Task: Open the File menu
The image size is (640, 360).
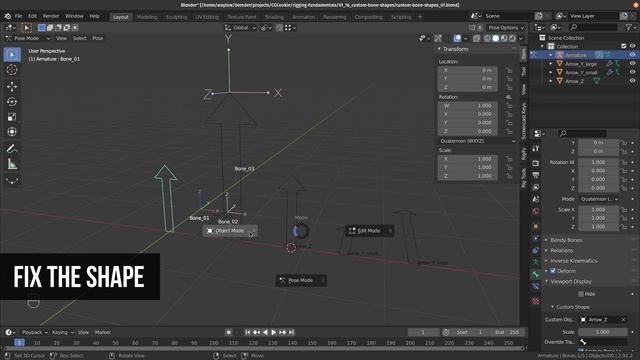Action: (x=18, y=16)
